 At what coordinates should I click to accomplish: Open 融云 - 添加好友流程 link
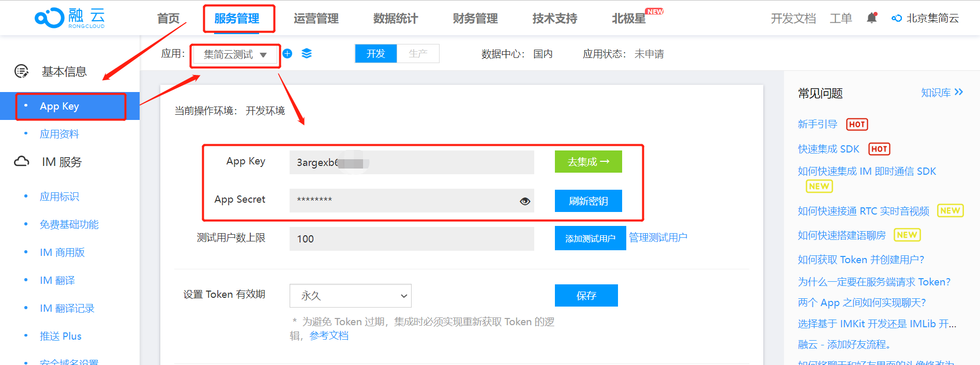844,344
